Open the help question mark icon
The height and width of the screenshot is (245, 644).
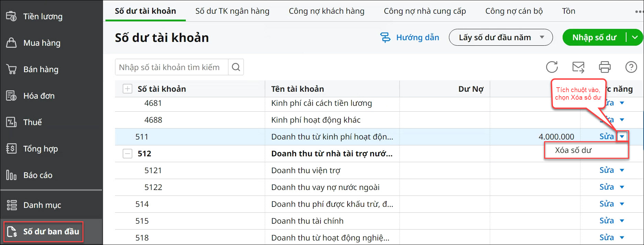pos(631,67)
